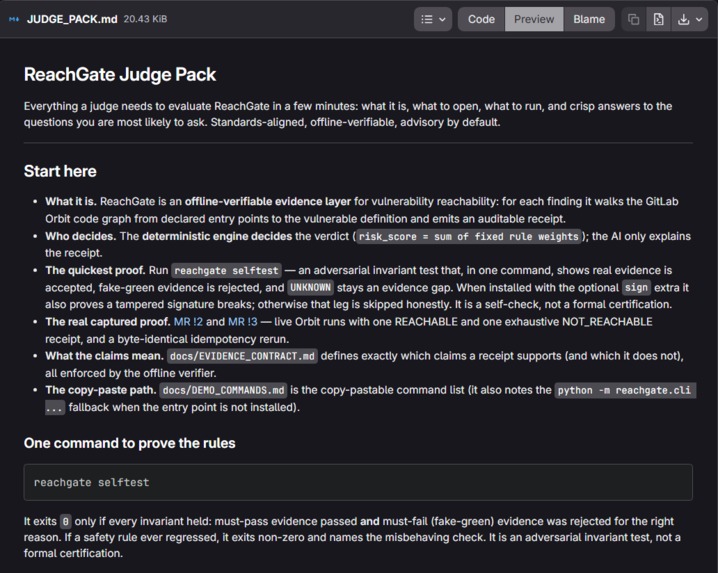
Task: Copy file contents with the copy icon
Action: pyautogui.click(x=634, y=19)
